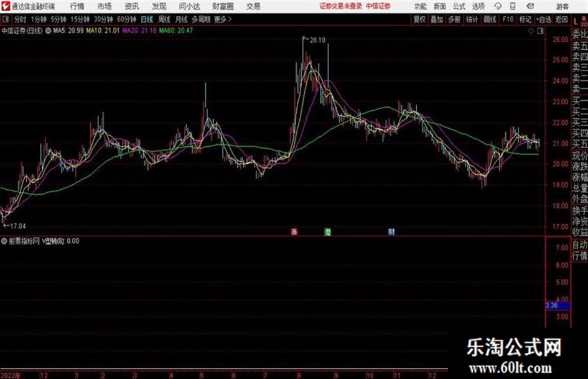Expand the MA indicator settings round arrow

pyautogui.click(x=49, y=30)
